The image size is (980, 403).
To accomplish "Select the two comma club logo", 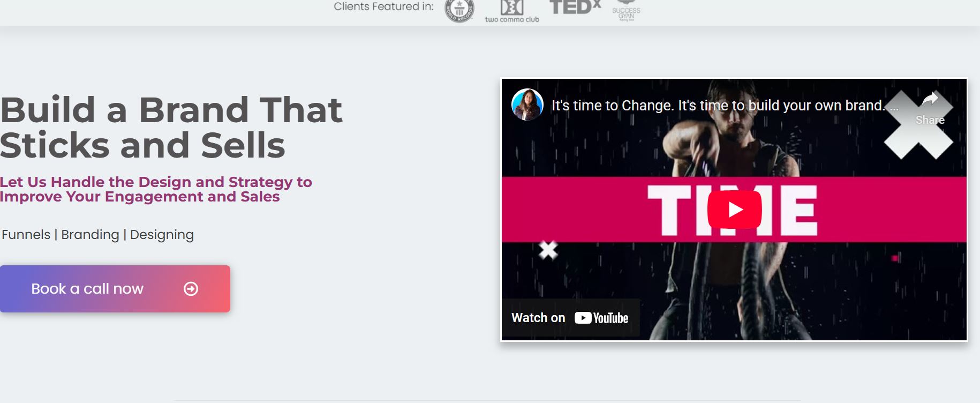I will [512, 11].
